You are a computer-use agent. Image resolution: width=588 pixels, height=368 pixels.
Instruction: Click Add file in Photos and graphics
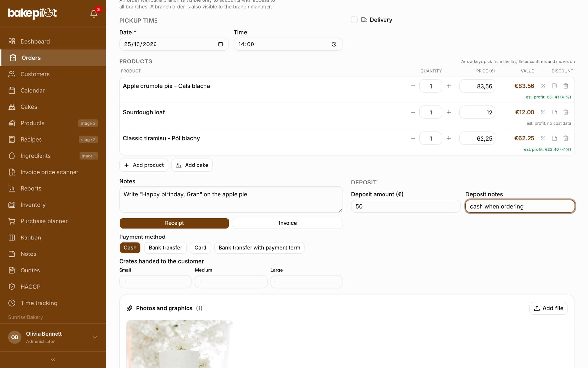pyautogui.click(x=548, y=308)
